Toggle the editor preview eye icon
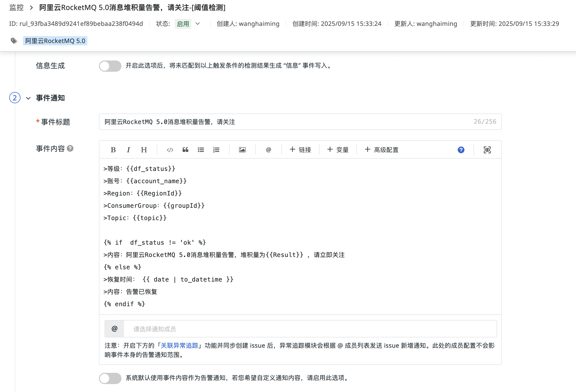This screenshot has width=576, height=392. (487, 150)
